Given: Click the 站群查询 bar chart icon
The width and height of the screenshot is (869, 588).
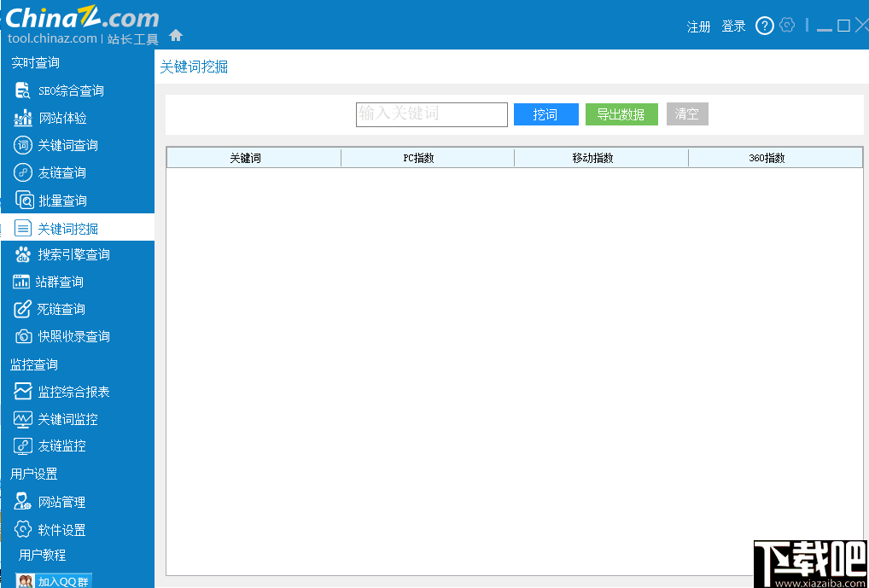Looking at the screenshot, I should pyautogui.click(x=21, y=282).
